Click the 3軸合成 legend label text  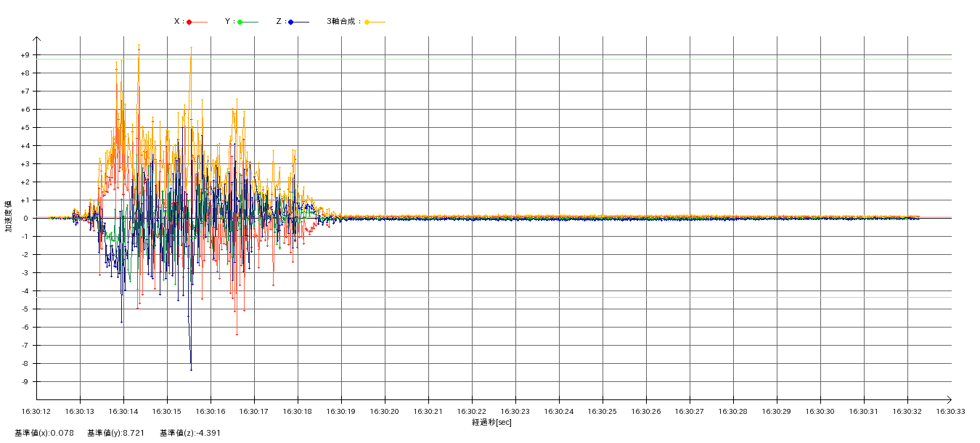pos(344,22)
